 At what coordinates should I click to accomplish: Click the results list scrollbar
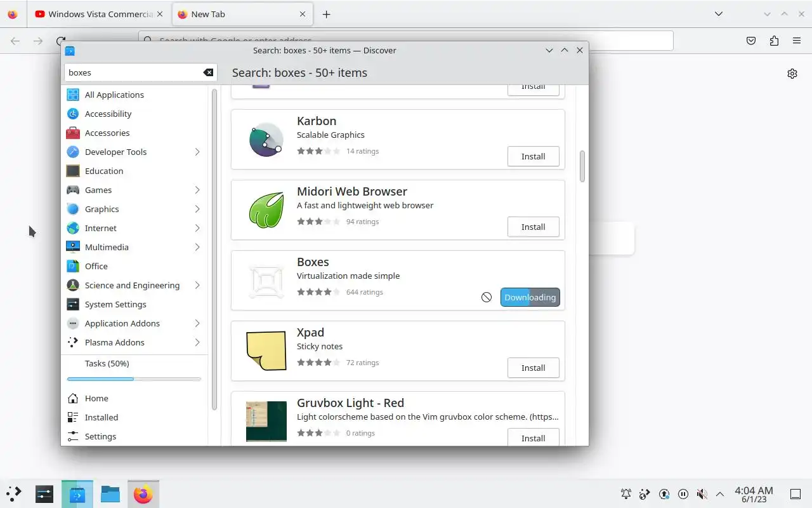pyautogui.click(x=582, y=166)
